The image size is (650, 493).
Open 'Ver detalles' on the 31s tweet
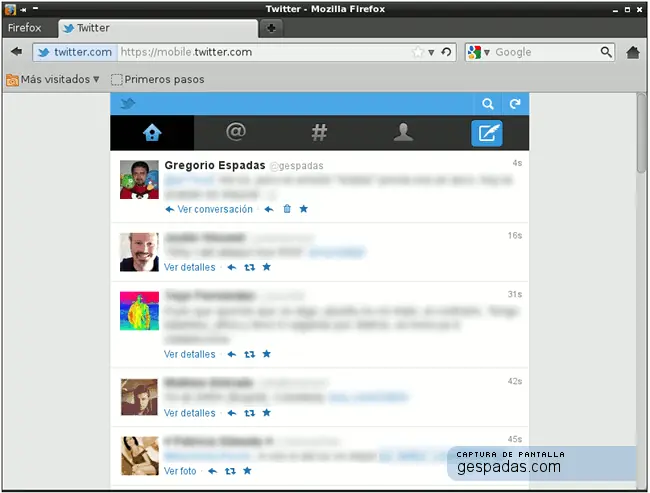[x=189, y=355]
